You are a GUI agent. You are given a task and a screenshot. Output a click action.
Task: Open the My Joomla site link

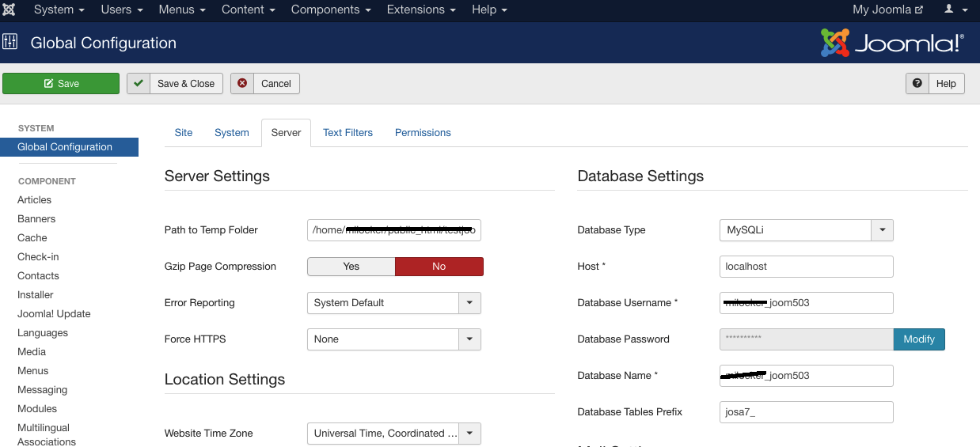pyautogui.click(x=887, y=9)
